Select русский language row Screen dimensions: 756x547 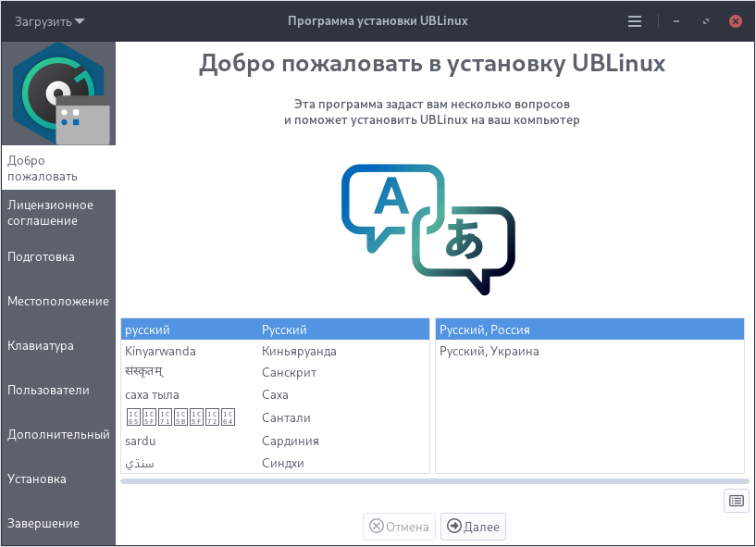pos(275,329)
